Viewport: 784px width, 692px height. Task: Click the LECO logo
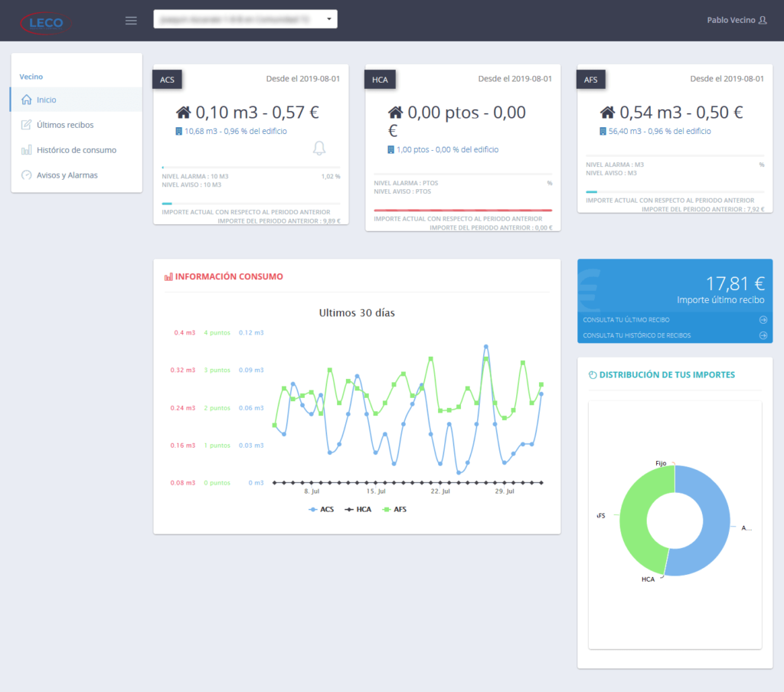tap(46, 21)
